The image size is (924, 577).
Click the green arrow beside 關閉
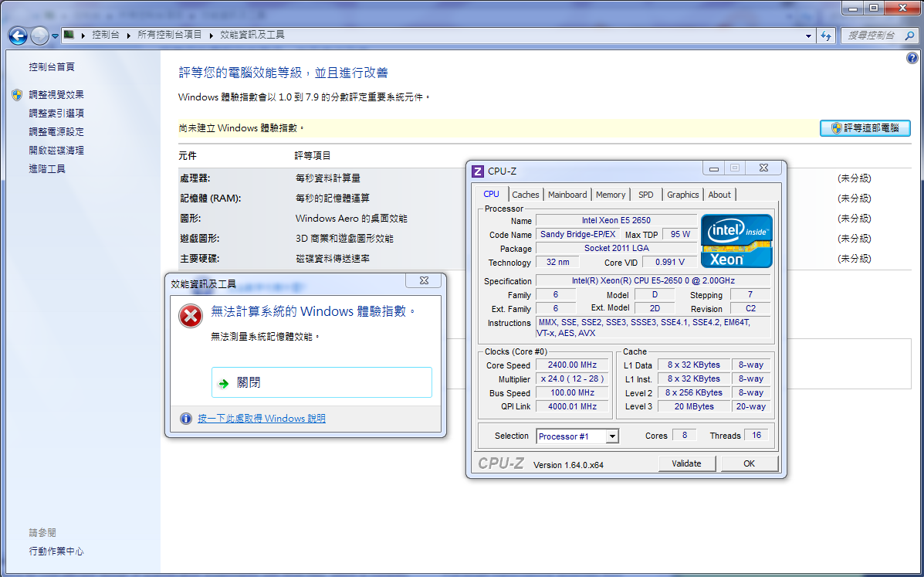click(x=223, y=384)
